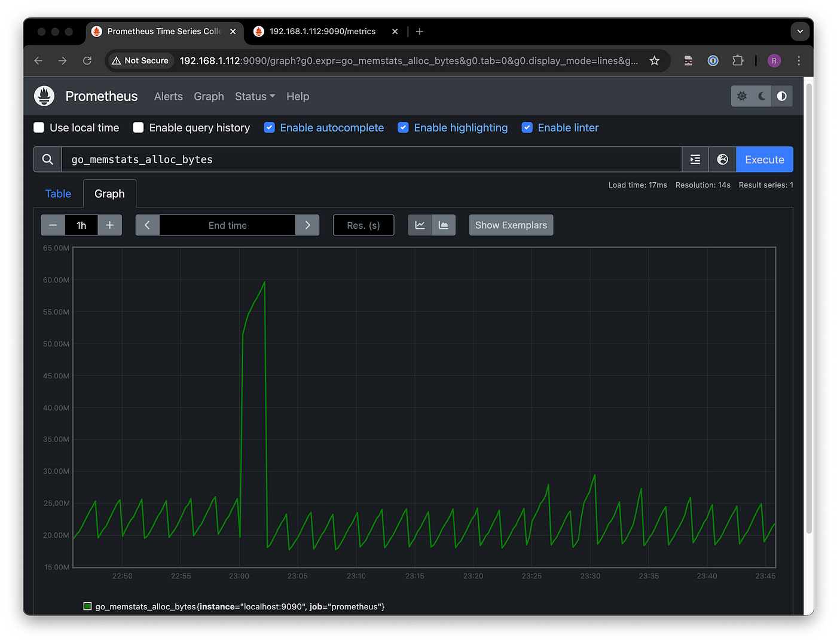Switch to 192.168.1.112:9090/metrics browser tab
The width and height of the screenshot is (837, 644).
click(x=323, y=32)
